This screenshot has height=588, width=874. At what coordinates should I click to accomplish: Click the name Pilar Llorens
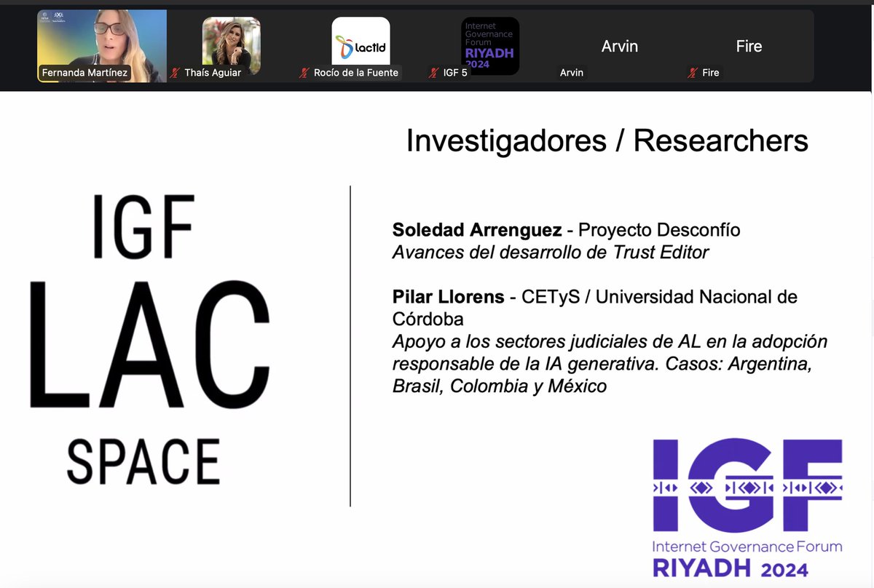[449, 297]
